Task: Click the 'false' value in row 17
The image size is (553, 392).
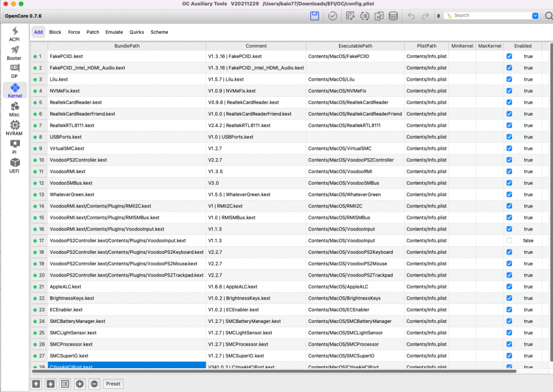Action: (528, 241)
